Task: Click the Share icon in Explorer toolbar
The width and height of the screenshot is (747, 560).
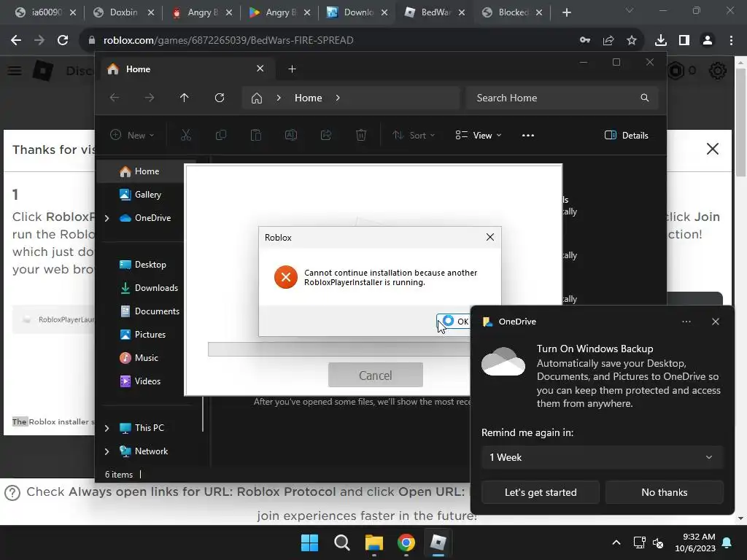Action: coord(326,135)
